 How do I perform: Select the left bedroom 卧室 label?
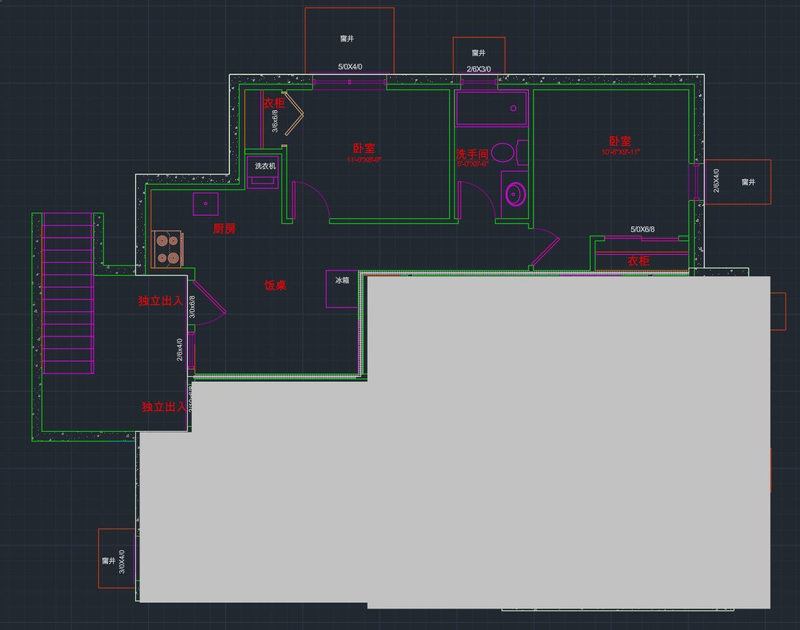tap(364, 148)
